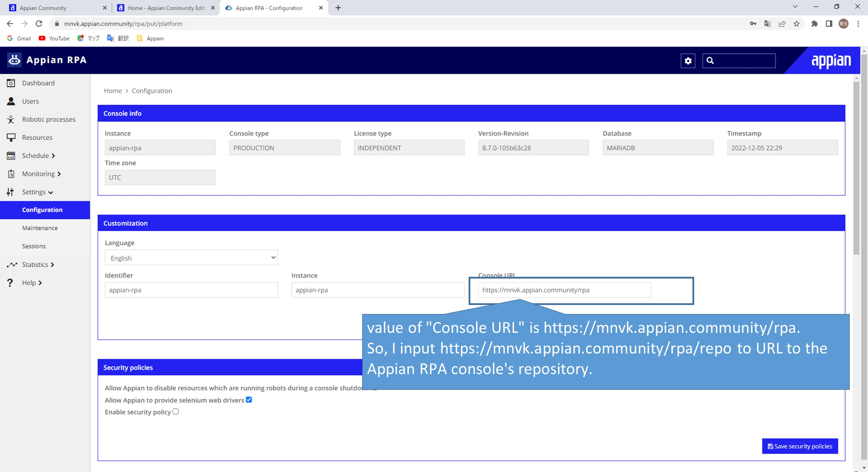Click the Time zone UTC field
The width and height of the screenshot is (868, 472).
point(160,177)
